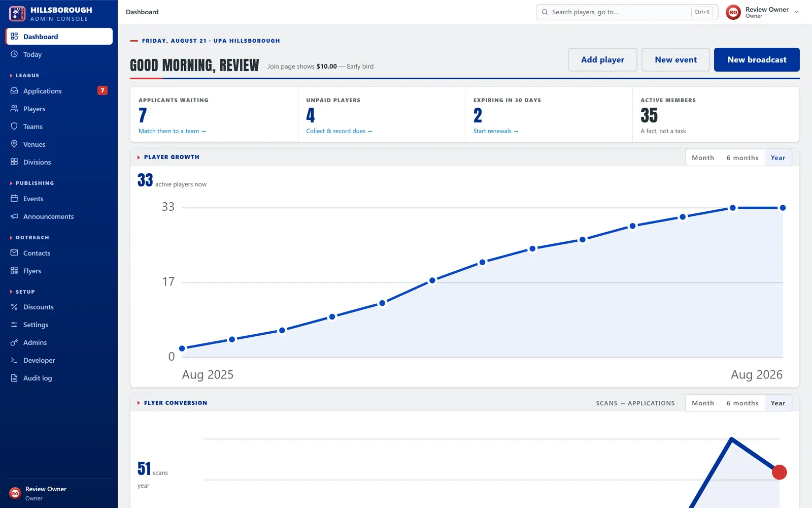Click the Announcements megaphone icon
812x508 pixels.
pos(14,216)
